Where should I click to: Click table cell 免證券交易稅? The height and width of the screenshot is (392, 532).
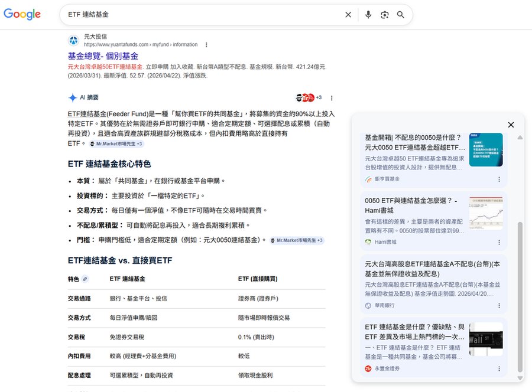pos(127,337)
